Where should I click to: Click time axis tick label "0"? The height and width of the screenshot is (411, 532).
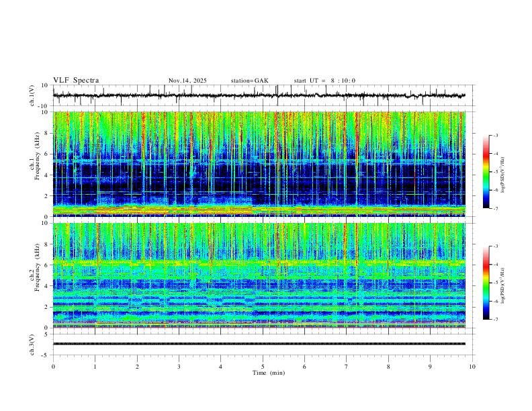[53, 367]
